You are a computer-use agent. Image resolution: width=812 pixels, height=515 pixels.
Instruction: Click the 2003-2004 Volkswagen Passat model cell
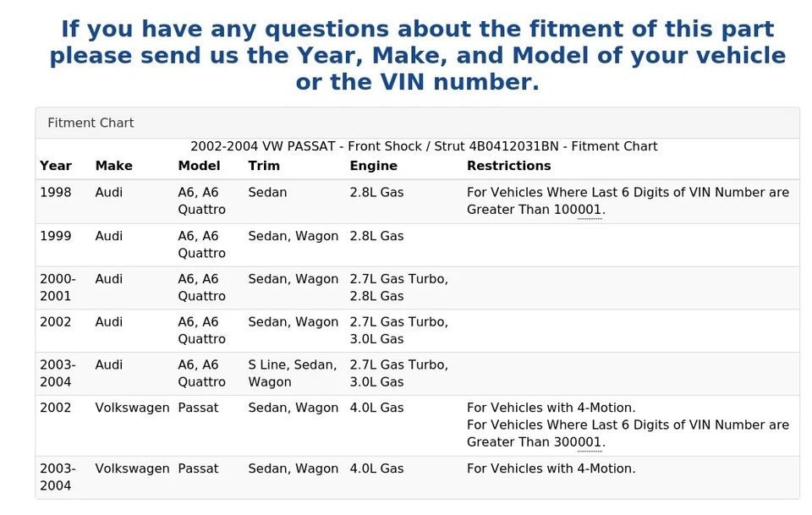pyautogui.click(x=198, y=468)
